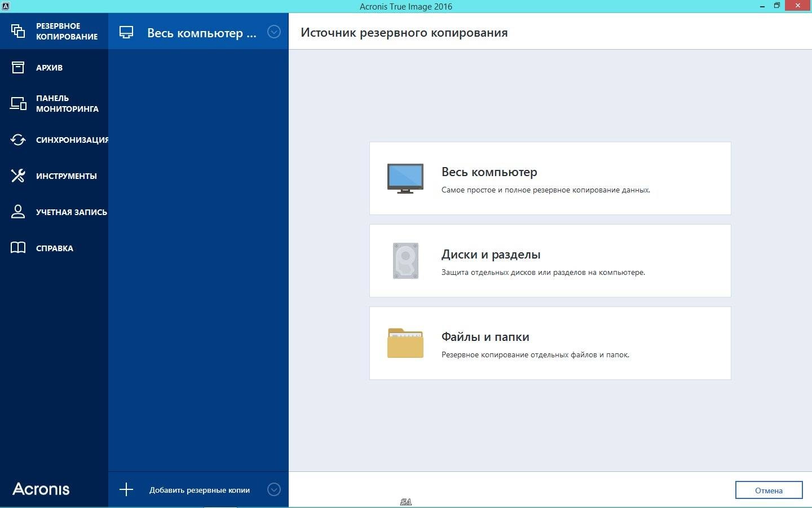
Task: Click the Источник резервного копирования heading
Action: [x=404, y=33]
